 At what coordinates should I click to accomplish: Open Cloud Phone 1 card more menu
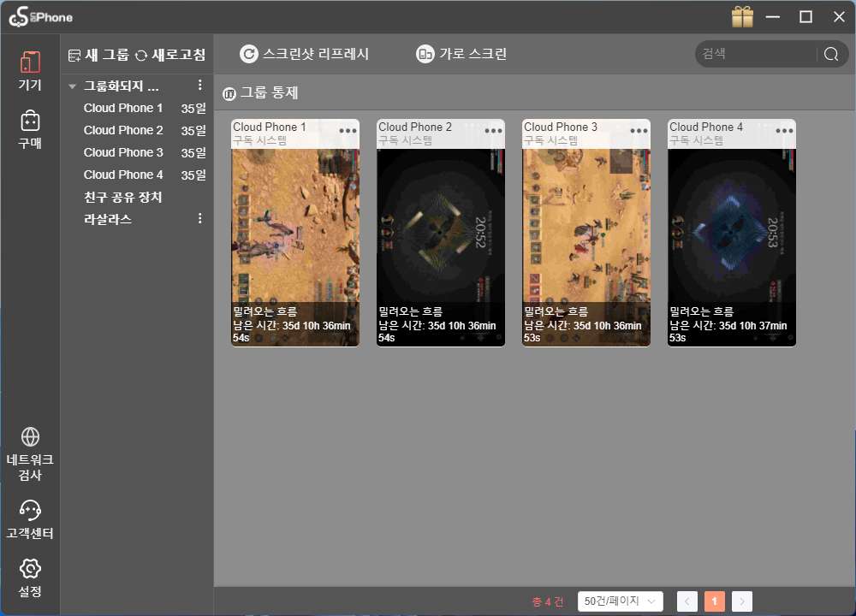[348, 131]
